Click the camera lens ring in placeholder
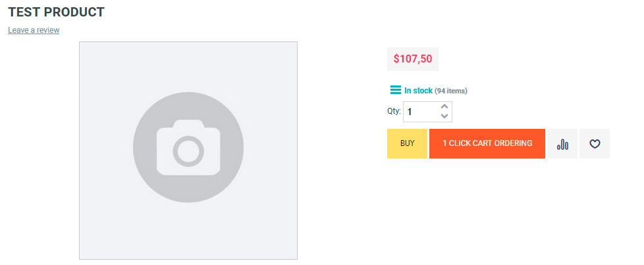 coord(188,151)
